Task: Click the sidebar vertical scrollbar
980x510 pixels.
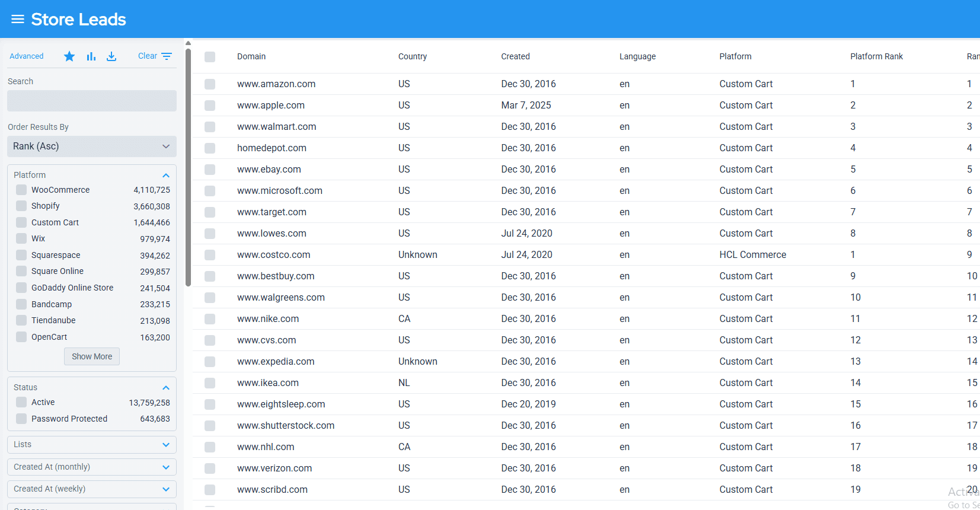Action: [188, 166]
